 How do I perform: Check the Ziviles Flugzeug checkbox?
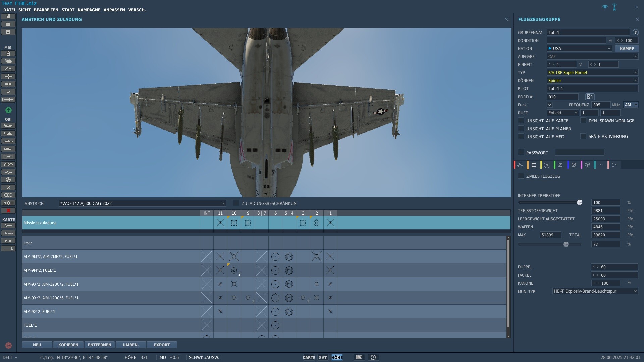click(x=521, y=176)
